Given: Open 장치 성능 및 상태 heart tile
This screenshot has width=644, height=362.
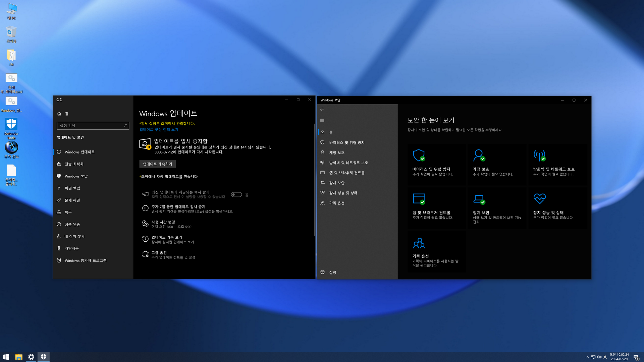Looking at the screenshot, I should point(557,208).
